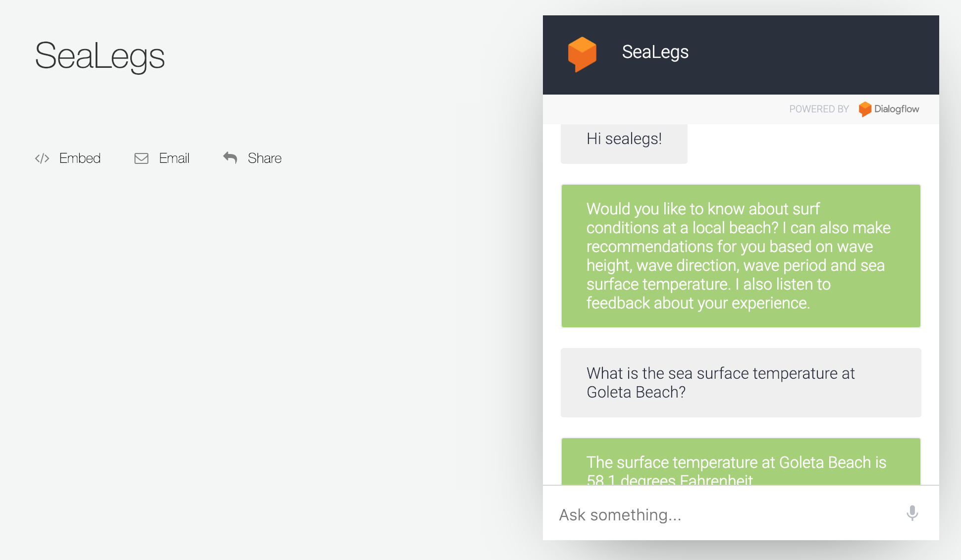The width and height of the screenshot is (961, 560).
Task: Click the Email envelope icon
Action: (141, 158)
